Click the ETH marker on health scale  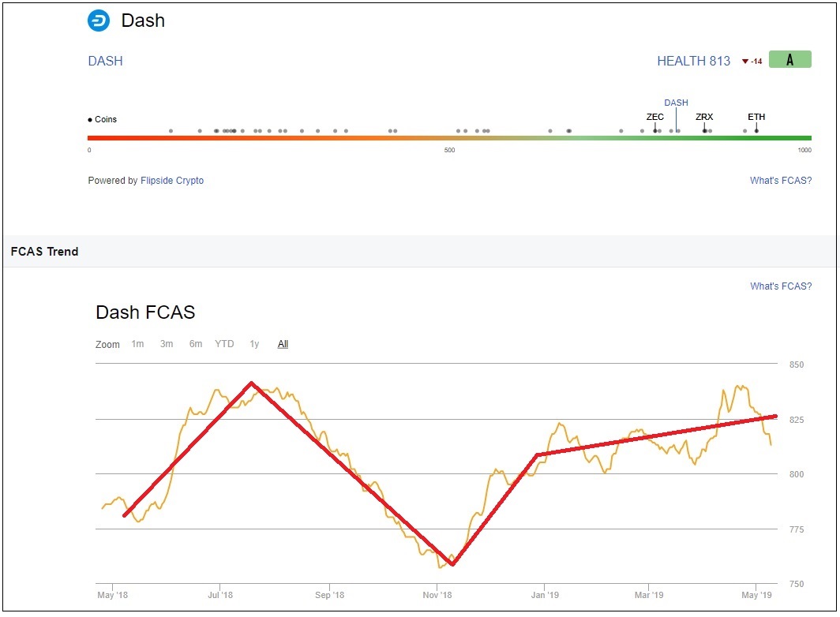[x=756, y=122]
